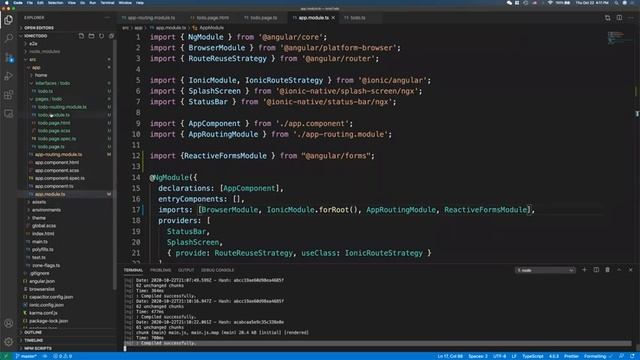Switch to todo.page.ts editor tab
The image size is (640, 360).
263,18
